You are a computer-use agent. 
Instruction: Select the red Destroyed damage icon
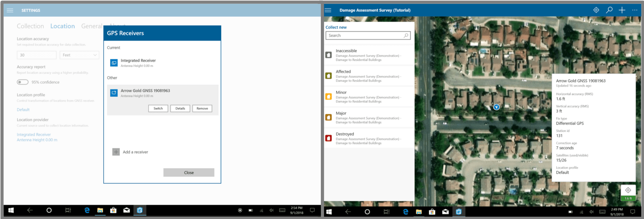point(329,138)
